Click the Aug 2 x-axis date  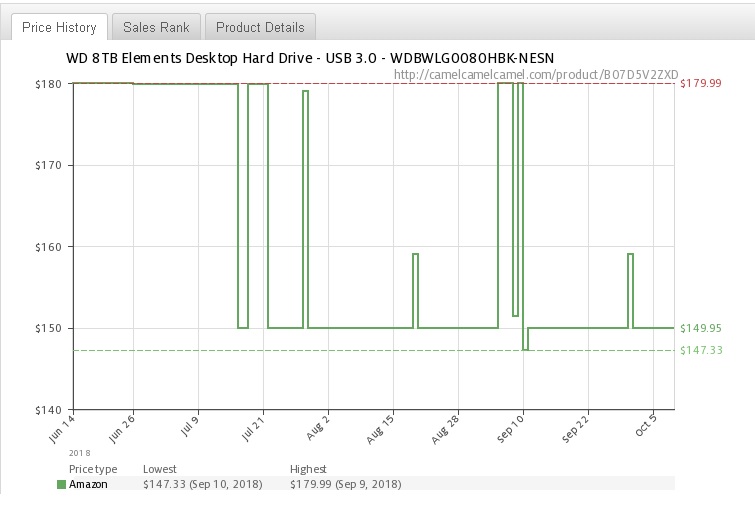click(x=318, y=428)
